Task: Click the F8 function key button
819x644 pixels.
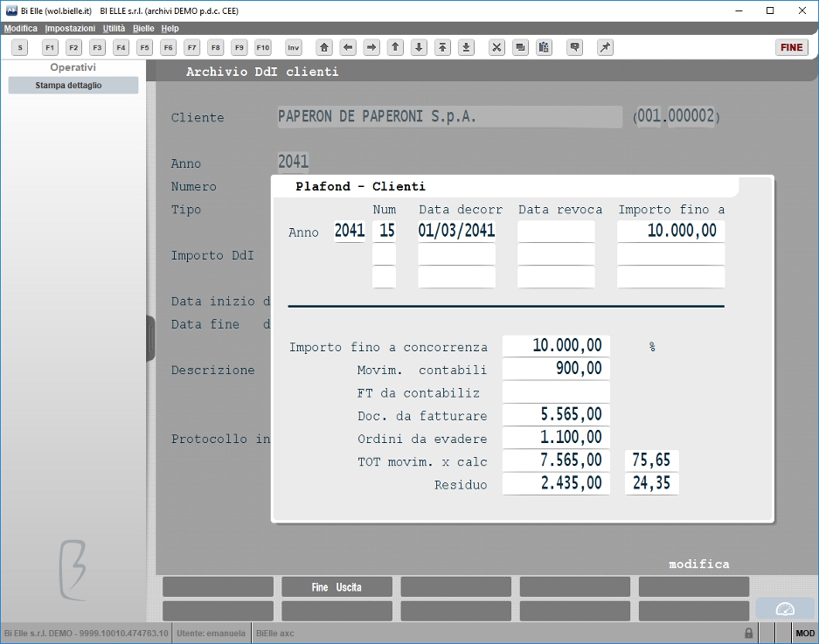Action: (x=216, y=47)
